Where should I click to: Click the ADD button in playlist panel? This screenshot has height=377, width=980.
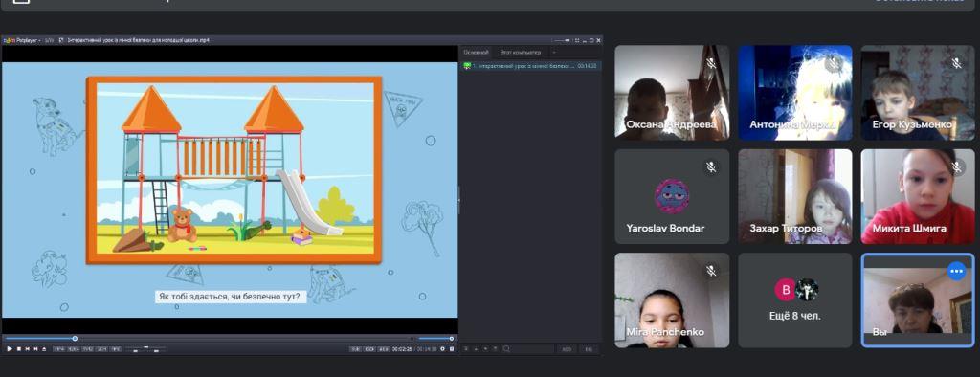click(567, 349)
